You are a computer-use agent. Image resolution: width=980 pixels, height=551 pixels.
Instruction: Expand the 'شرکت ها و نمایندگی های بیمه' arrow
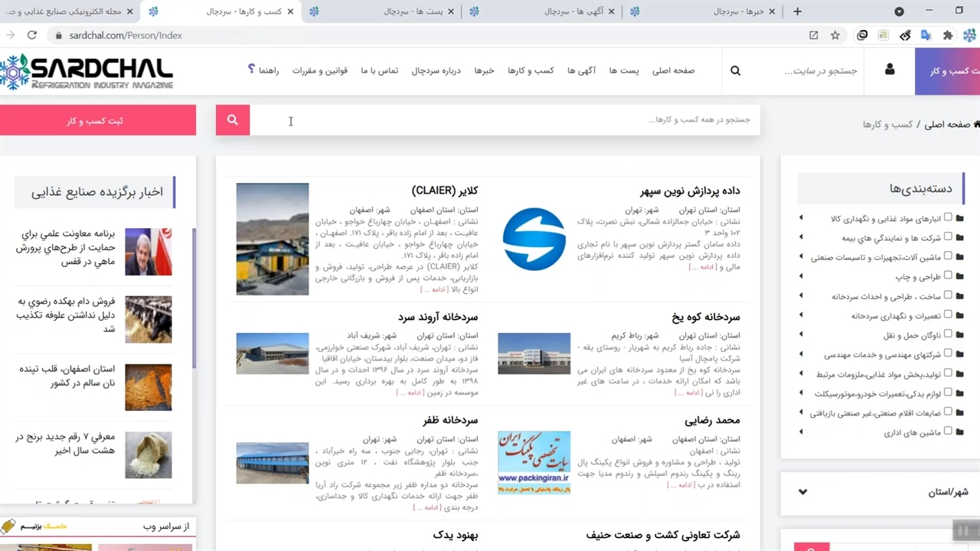pos(801,237)
